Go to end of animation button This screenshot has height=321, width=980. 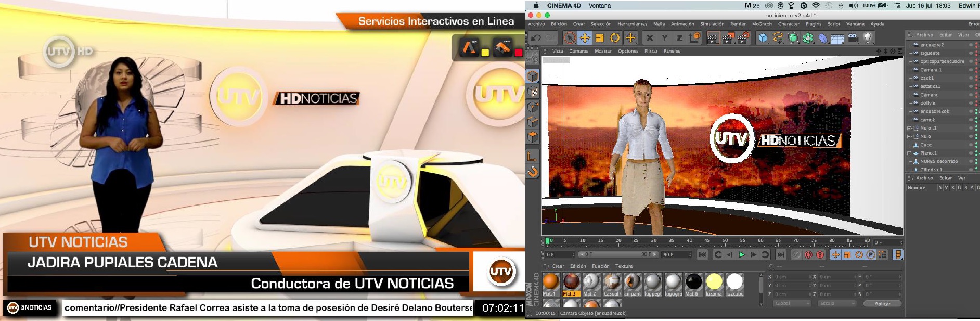tap(781, 254)
